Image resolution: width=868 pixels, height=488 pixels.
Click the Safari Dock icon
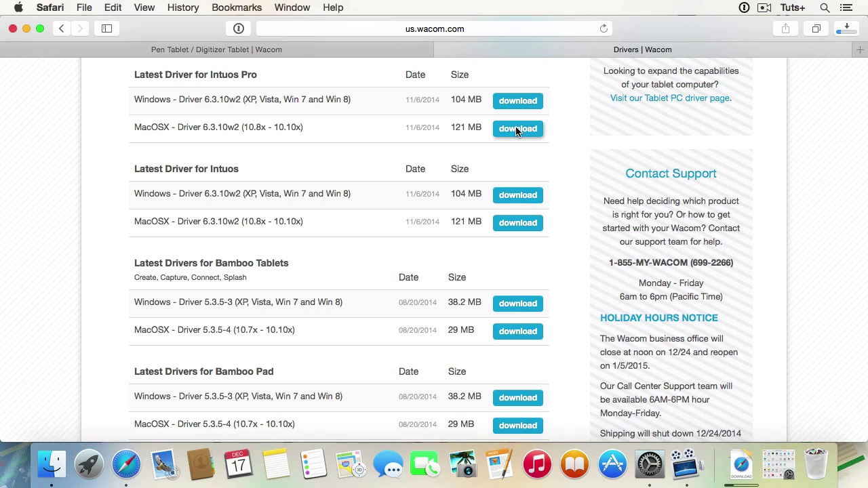[126, 464]
